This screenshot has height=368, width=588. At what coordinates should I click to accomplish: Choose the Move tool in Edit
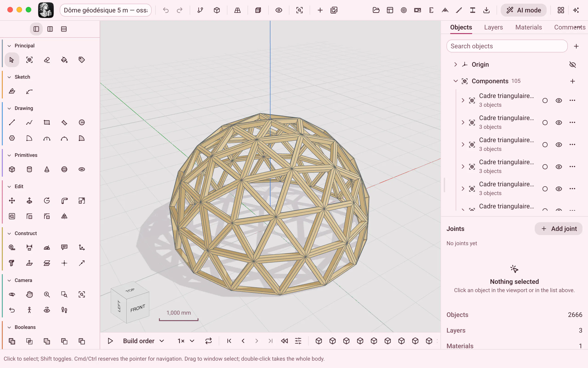(x=12, y=201)
